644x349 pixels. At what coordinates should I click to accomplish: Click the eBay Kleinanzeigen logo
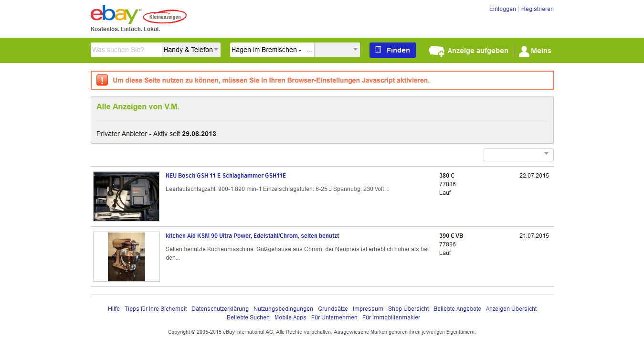pos(138,15)
